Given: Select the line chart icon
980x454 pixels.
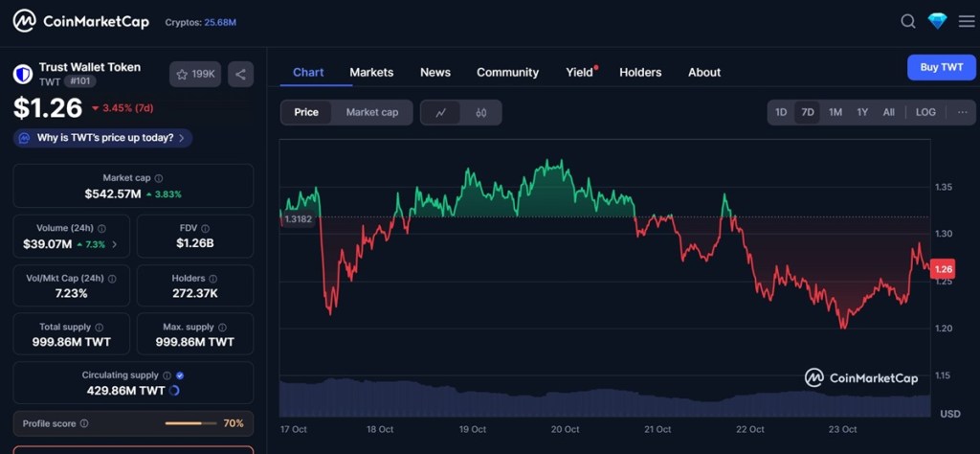Looking at the screenshot, I should tap(440, 113).
